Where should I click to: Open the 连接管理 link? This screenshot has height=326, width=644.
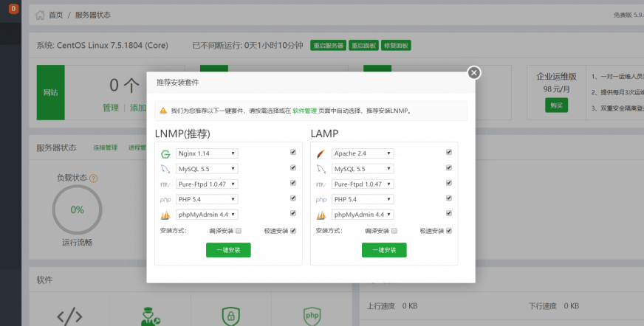tap(105, 148)
